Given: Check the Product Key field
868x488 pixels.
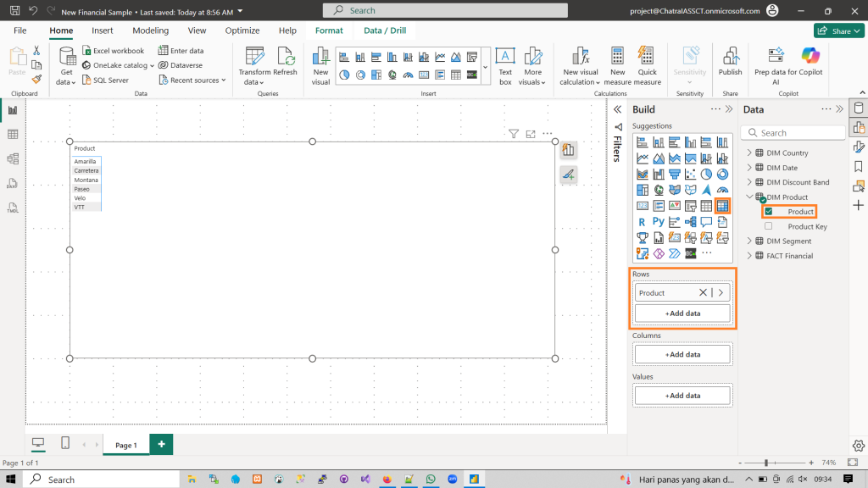Looking at the screenshot, I should pyautogui.click(x=769, y=227).
